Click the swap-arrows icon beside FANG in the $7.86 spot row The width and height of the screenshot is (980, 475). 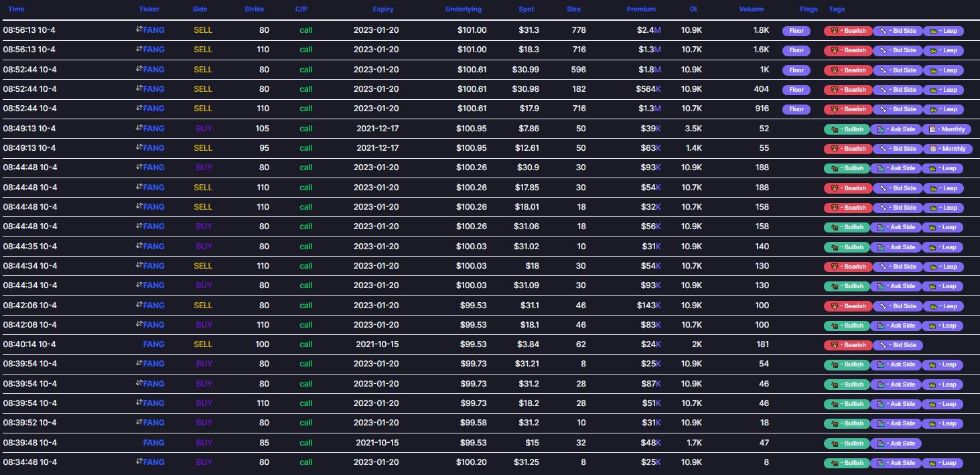(x=139, y=128)
